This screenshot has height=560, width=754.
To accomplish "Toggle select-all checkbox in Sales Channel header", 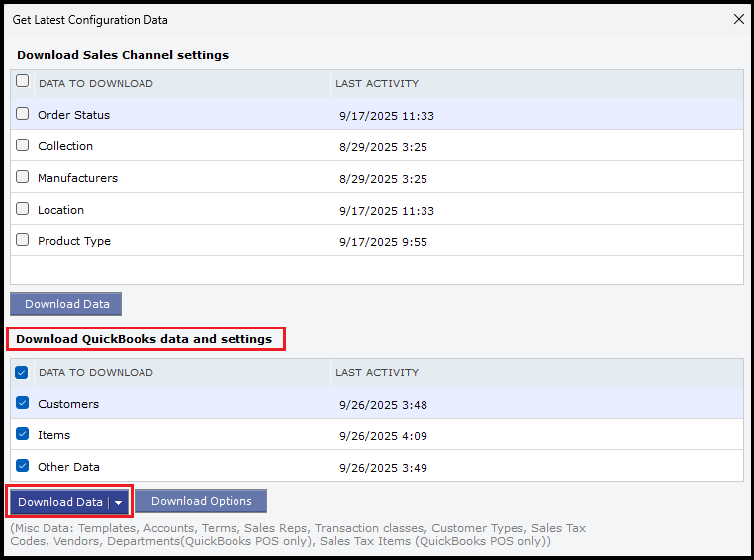I will tap(23, 82).
